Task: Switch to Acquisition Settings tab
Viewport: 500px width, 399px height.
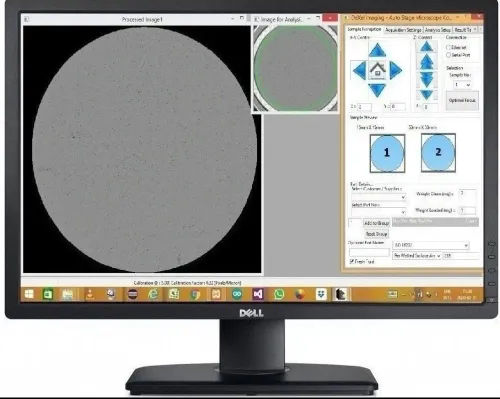Action: pyautogui.click(x=403, y=30)
